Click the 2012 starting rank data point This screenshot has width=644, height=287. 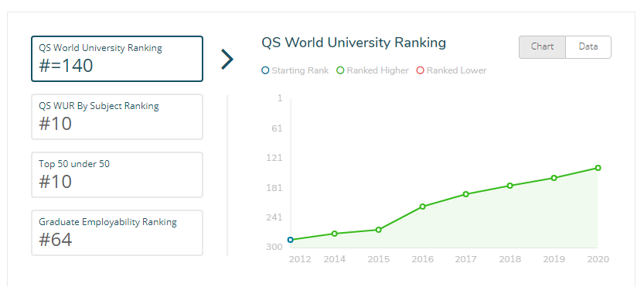[291, 240]
